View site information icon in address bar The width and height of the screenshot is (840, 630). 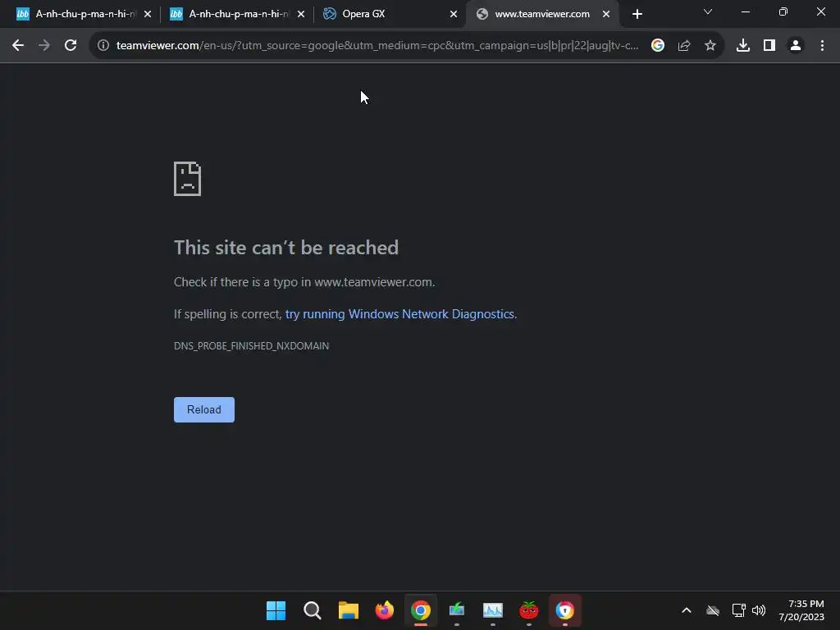point(103,46)
